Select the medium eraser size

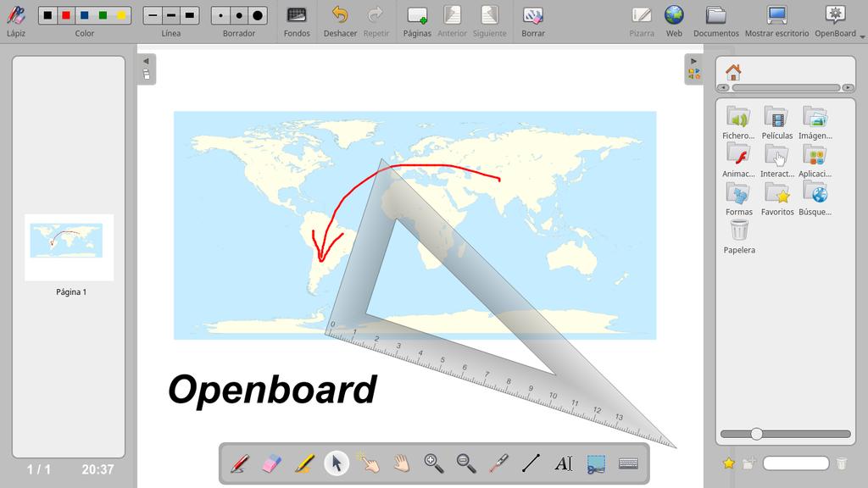coord(239,15)
